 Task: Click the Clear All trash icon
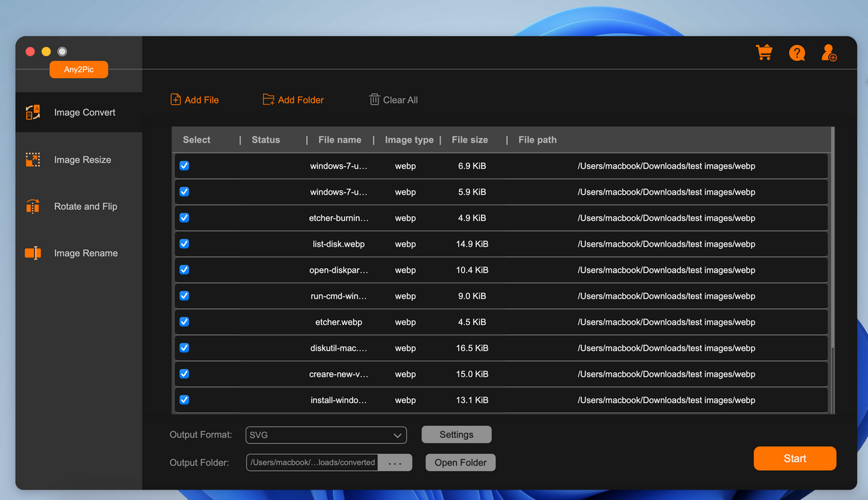[x=374, y=100]
